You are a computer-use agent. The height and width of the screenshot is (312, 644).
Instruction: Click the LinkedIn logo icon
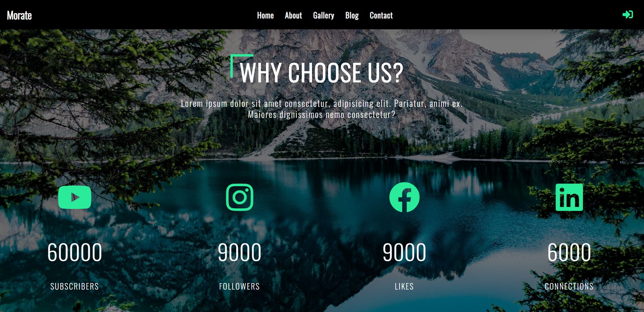[569, 197]
